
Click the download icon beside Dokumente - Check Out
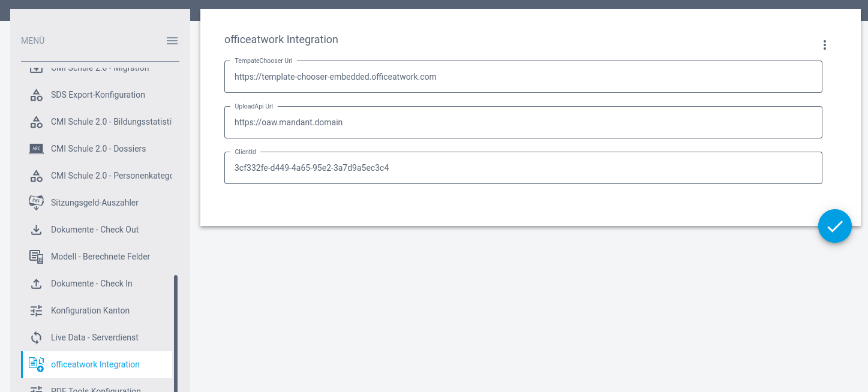point(36,230)
